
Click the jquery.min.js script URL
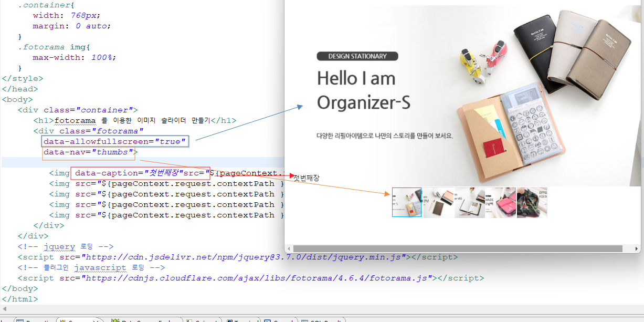246,257
